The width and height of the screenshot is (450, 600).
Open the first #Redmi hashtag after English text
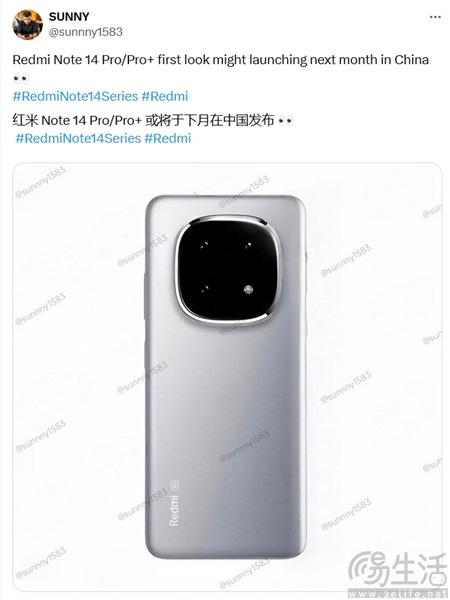(165, 96)
